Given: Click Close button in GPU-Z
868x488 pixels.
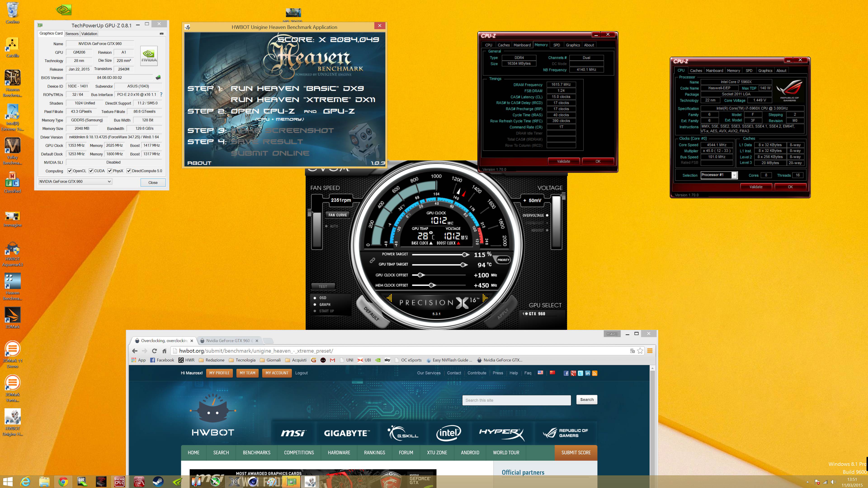Looking at the screenshot, I should (x=153, y=183).
